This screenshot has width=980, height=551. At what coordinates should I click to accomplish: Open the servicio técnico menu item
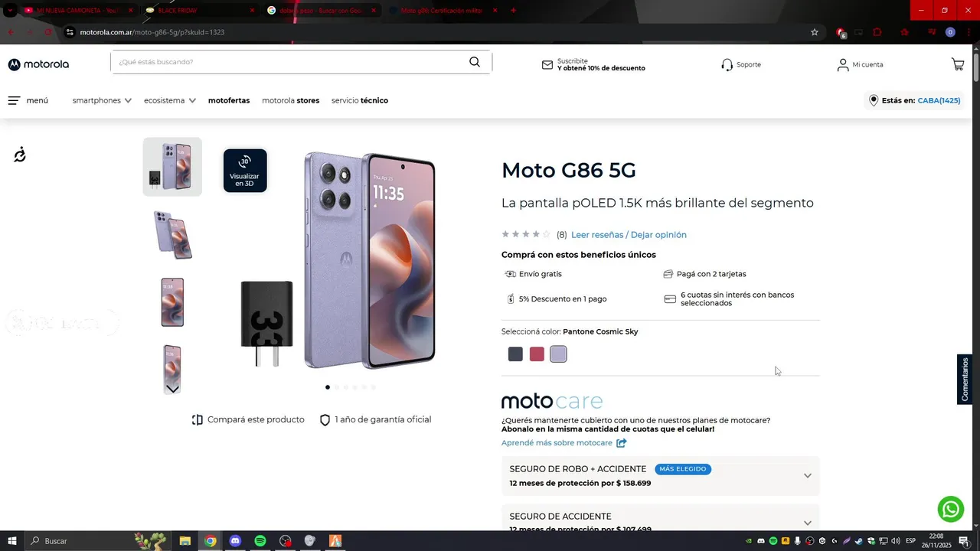tap(360, 100)
